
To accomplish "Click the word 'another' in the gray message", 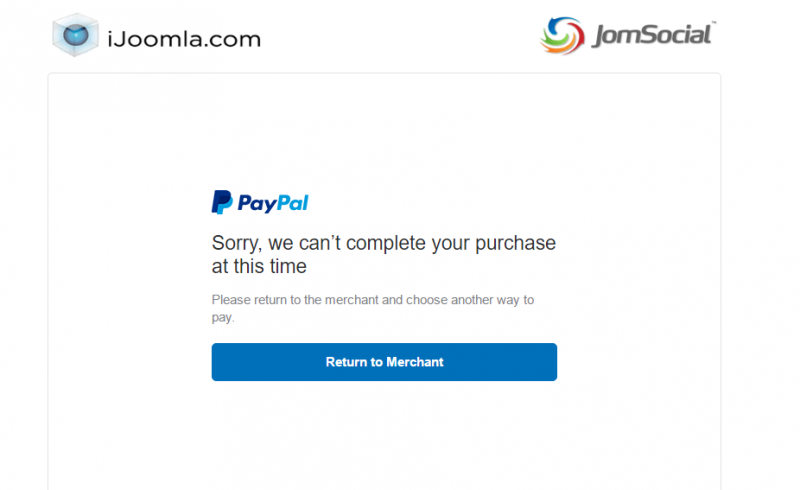I will tap(472, 300).
